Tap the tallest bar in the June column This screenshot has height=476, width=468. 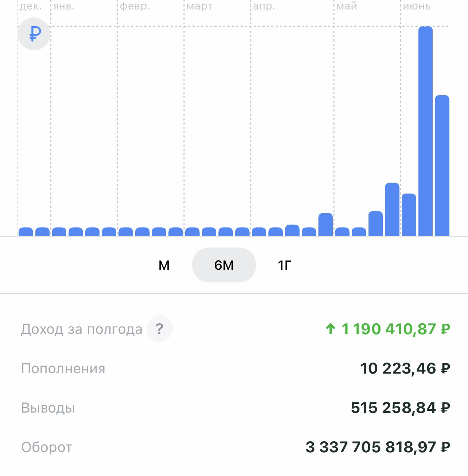pos(425,131)
